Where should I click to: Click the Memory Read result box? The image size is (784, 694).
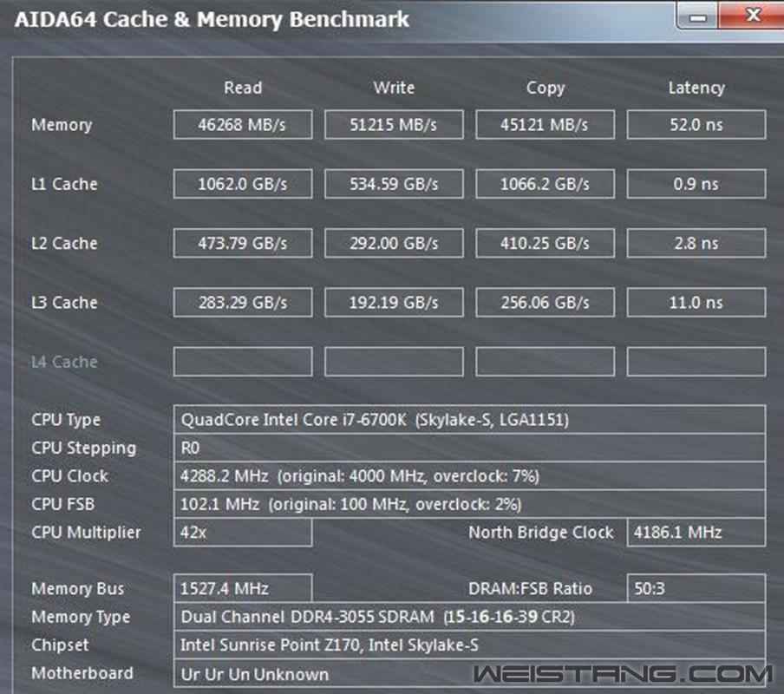click(x=243, y=125)
